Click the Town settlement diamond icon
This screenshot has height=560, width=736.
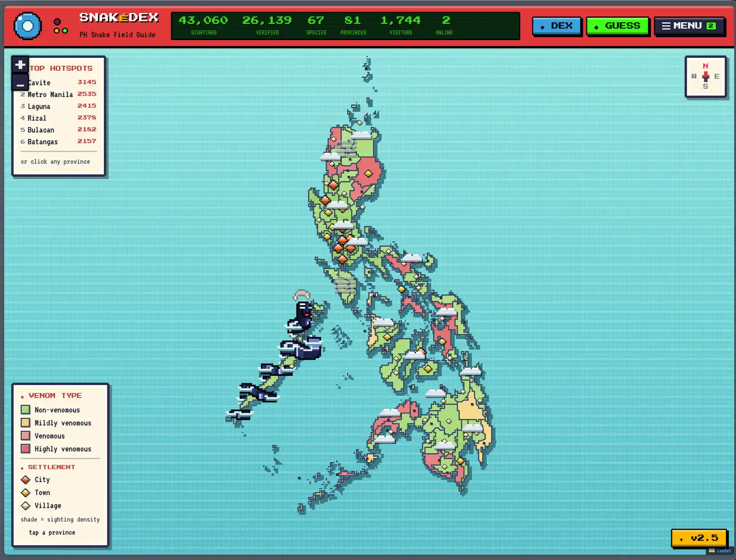(26, 493)
